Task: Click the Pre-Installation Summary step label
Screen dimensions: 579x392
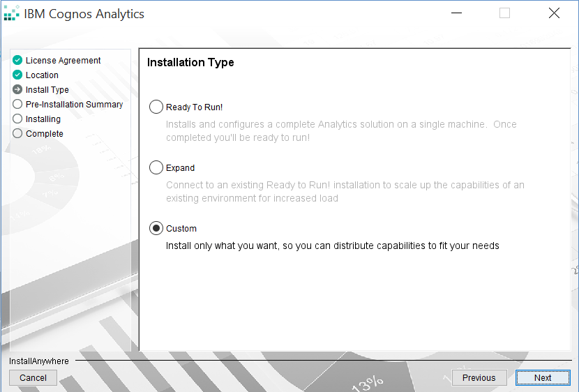Action: pyautogui.click(x=74, y=105)
